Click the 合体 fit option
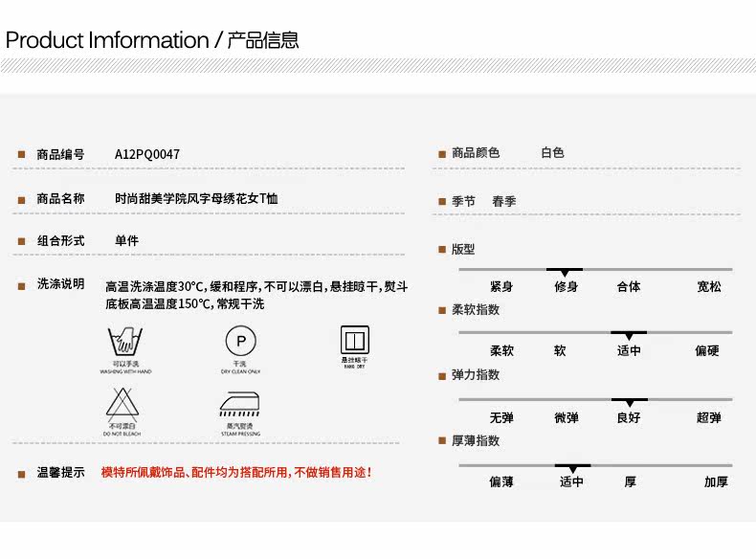This screenshot has height=559, width=756. [629, 287]
